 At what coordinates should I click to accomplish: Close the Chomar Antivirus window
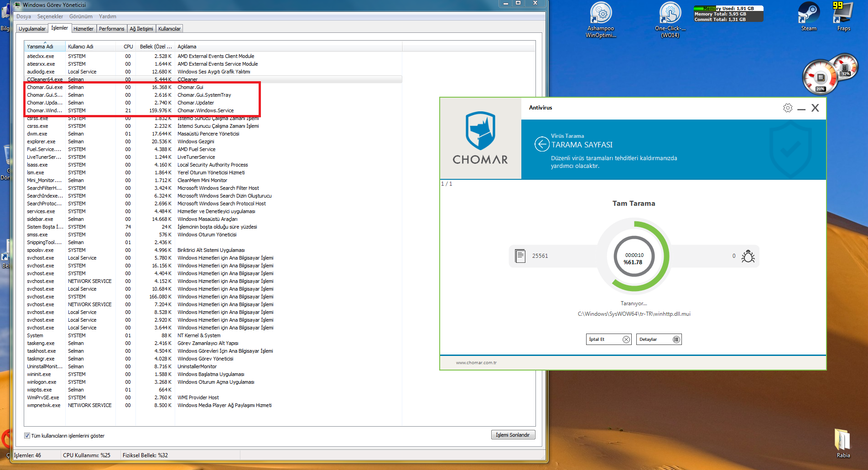[x=815, y=108]
